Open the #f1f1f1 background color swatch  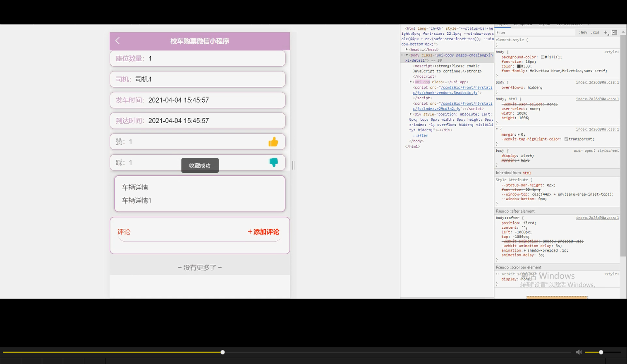(x=543, y=57)
